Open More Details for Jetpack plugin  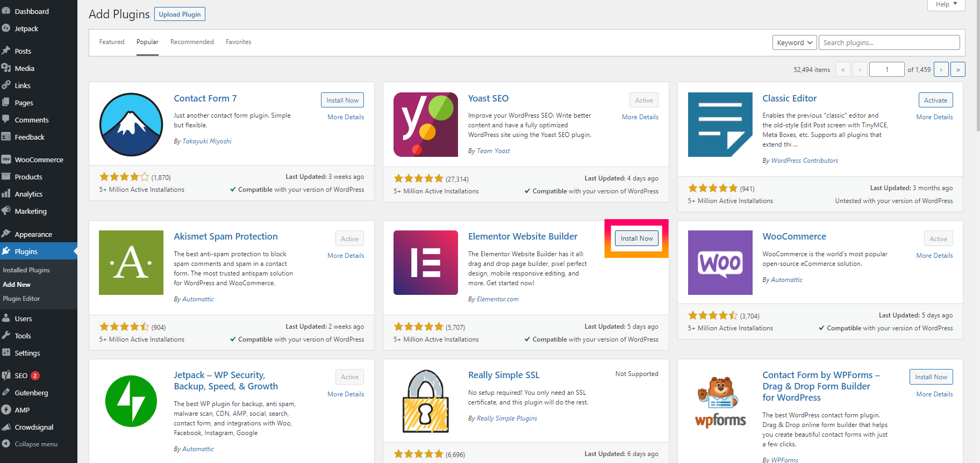(346, 394)
